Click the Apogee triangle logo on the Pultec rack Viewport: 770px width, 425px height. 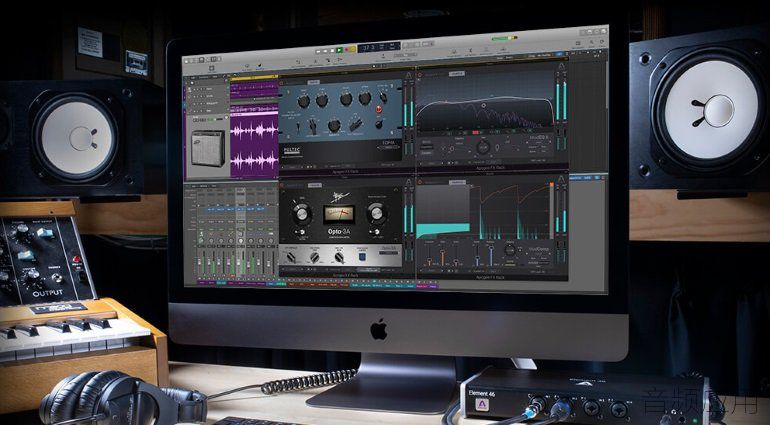coord(409,75)
